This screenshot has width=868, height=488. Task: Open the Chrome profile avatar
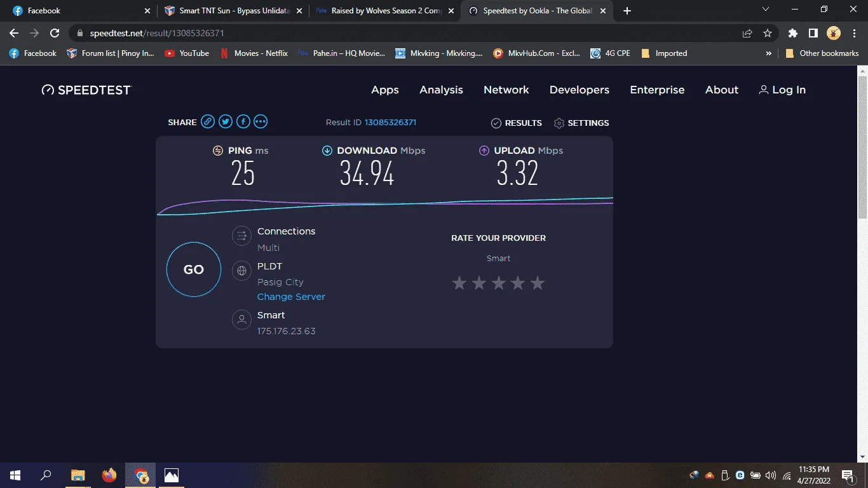(834, 33)
